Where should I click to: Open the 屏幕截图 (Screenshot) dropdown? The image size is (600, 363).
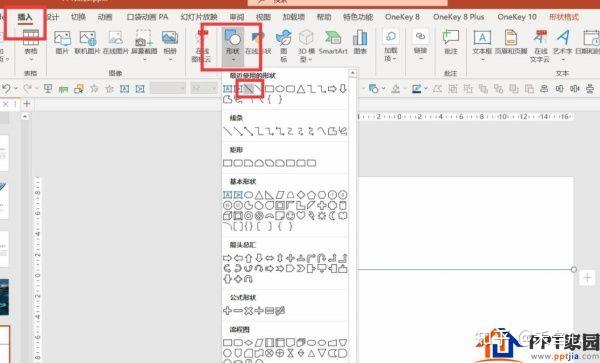(144, 45)
